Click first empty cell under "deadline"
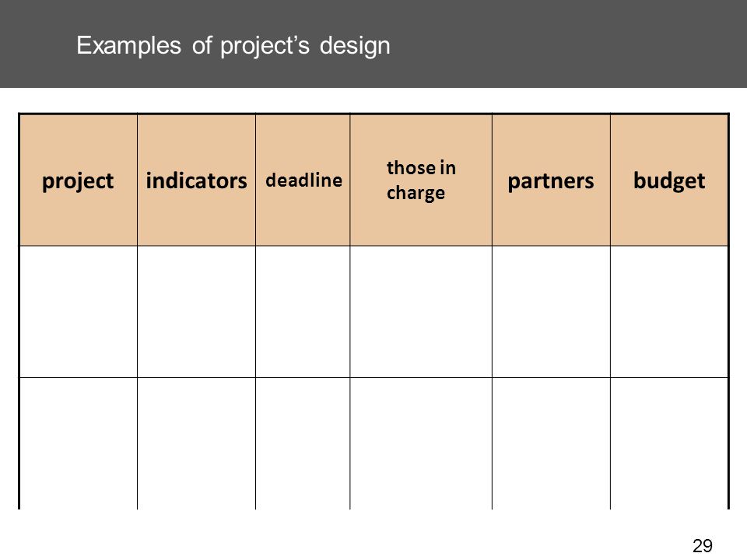This screenshot has width=747, height=560. coord(303,311)
